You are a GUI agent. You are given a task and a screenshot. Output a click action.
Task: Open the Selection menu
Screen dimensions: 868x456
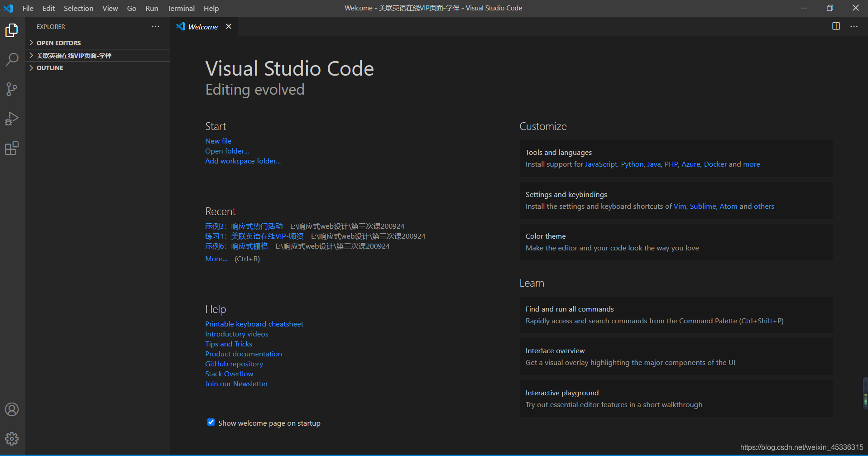coord(78,8)
